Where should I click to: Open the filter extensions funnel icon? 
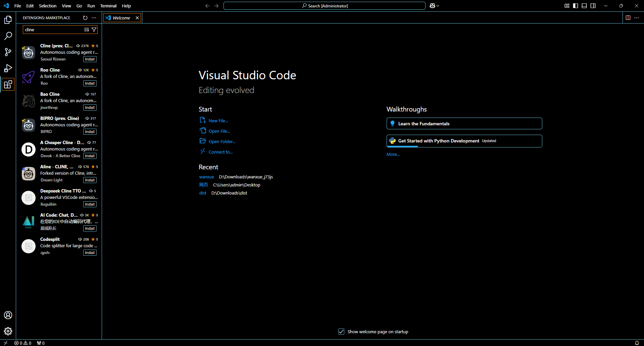[94, 30]
